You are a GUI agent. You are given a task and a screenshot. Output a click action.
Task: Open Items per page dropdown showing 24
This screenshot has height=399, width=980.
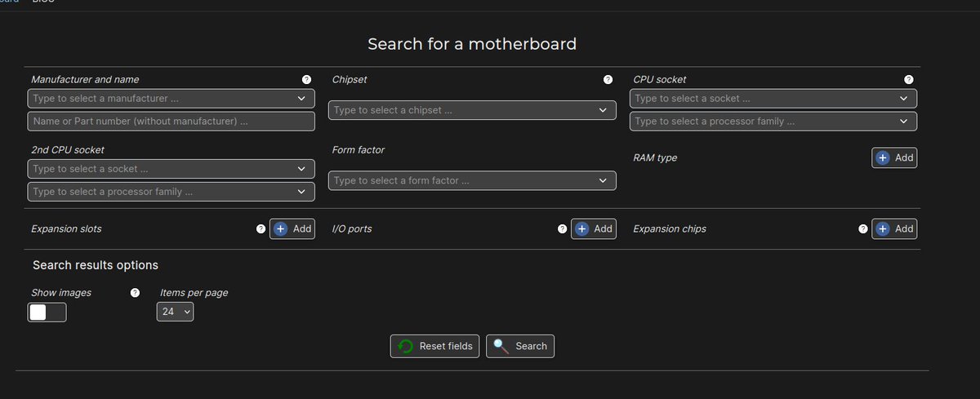click(175, 312)
